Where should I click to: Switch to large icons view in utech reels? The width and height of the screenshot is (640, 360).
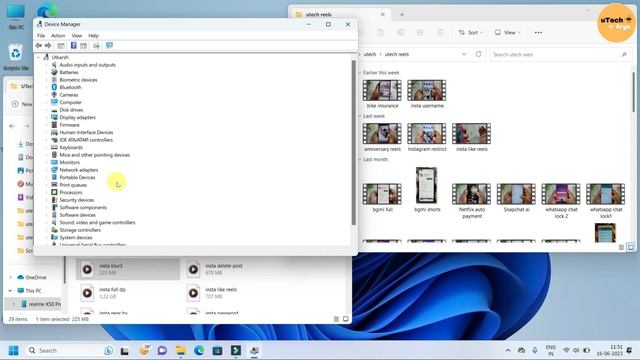point(631,247)
